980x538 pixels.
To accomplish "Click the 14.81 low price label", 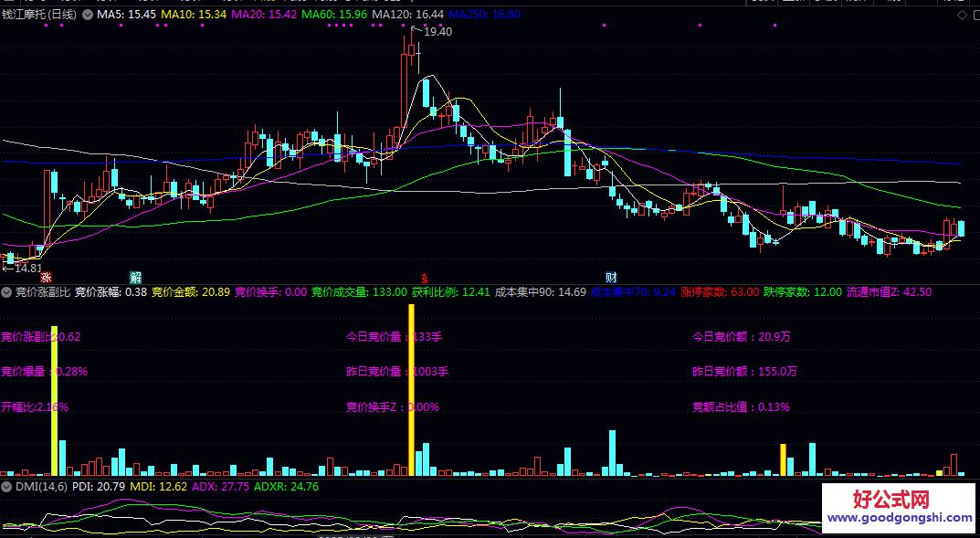I will coord(27,268).
